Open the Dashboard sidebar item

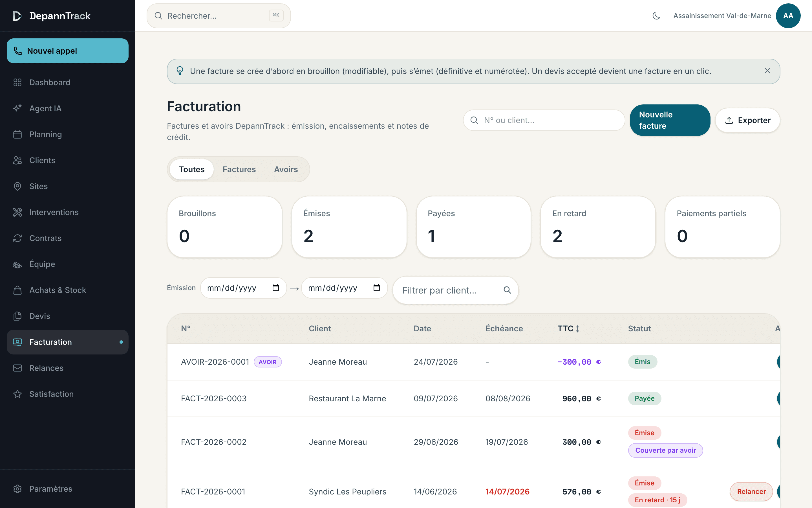pyautogui.click(x=67, y=82)
